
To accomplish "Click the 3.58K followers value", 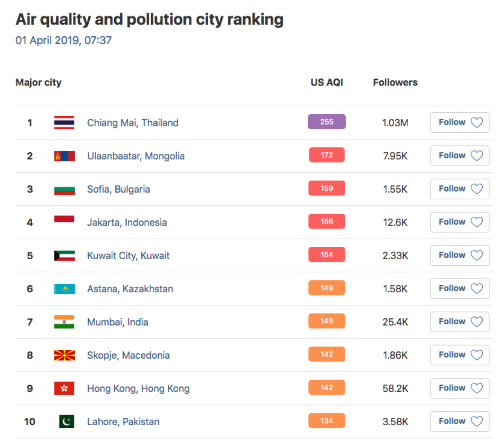I will tap(395, 422).
